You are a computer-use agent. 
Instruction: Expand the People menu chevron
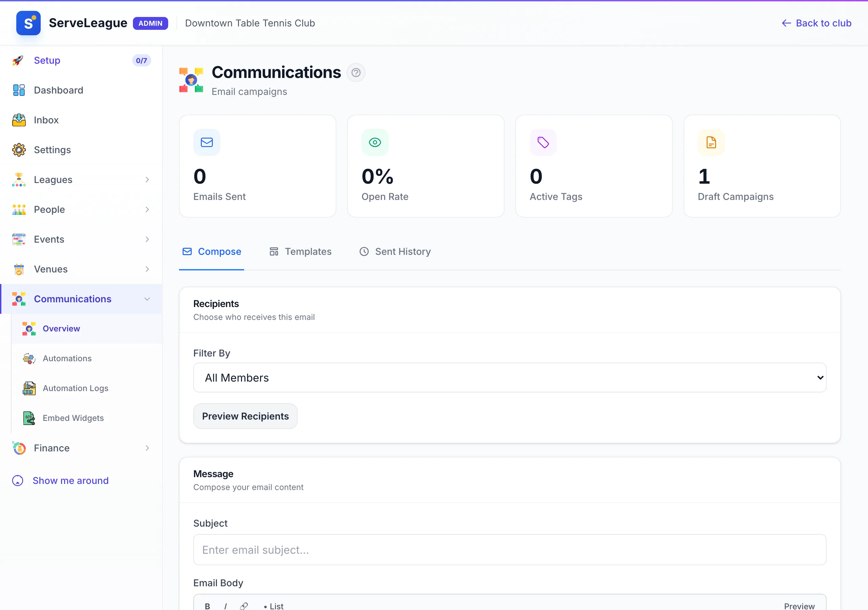[147, 210]
